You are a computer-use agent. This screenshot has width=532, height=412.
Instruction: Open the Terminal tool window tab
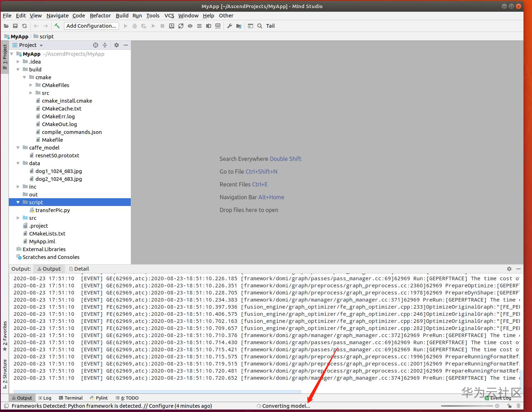(x=71, y=398)
